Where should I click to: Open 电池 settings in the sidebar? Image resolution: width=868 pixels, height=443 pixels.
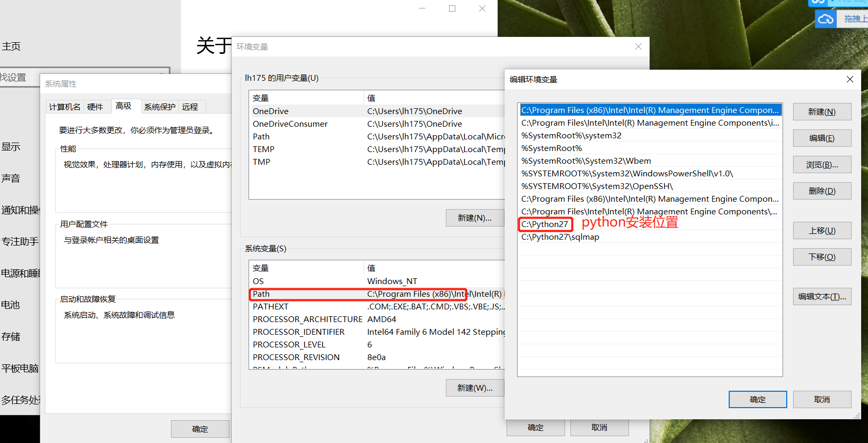(x=11, y=305)
